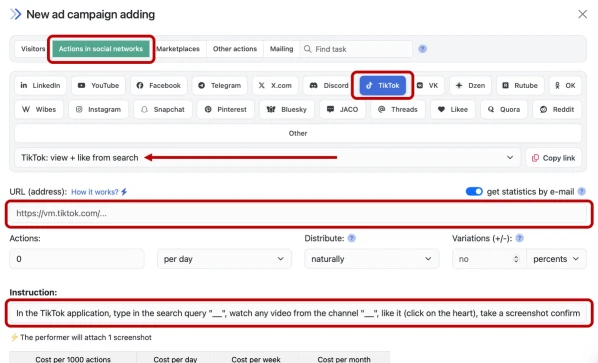Choose the Rutube network button
598x363 pixels.
[x=520, y=85]
